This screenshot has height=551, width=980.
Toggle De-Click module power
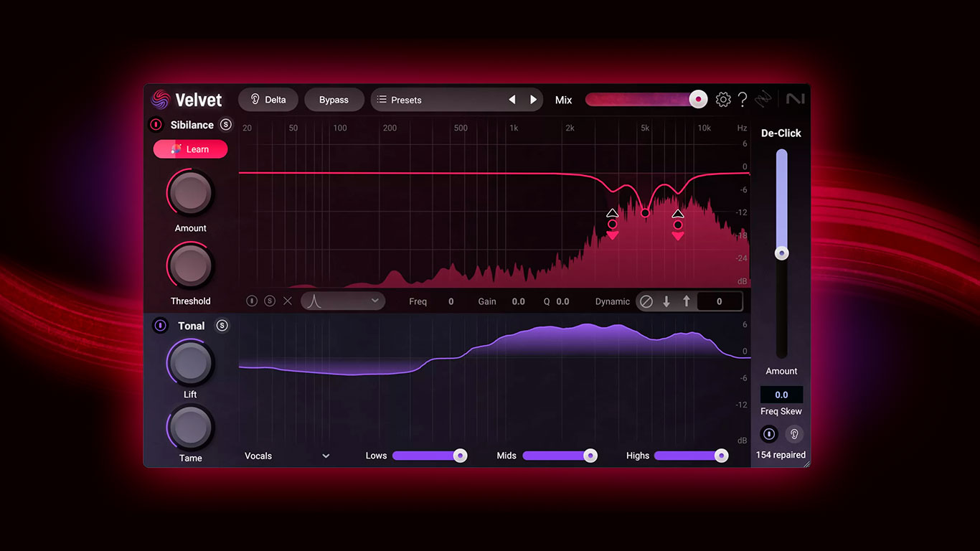[x=768, y=434]
